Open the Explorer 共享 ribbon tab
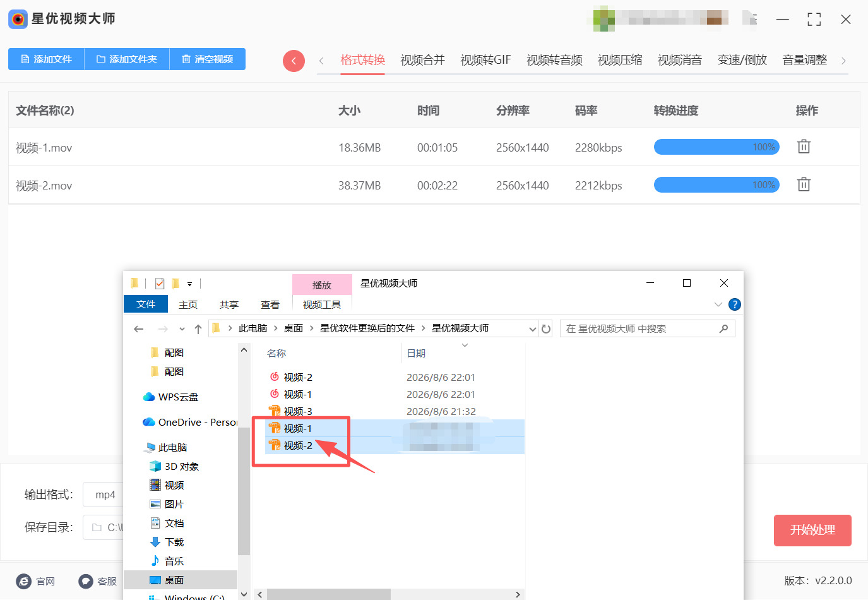 click(x=229, y=304)
